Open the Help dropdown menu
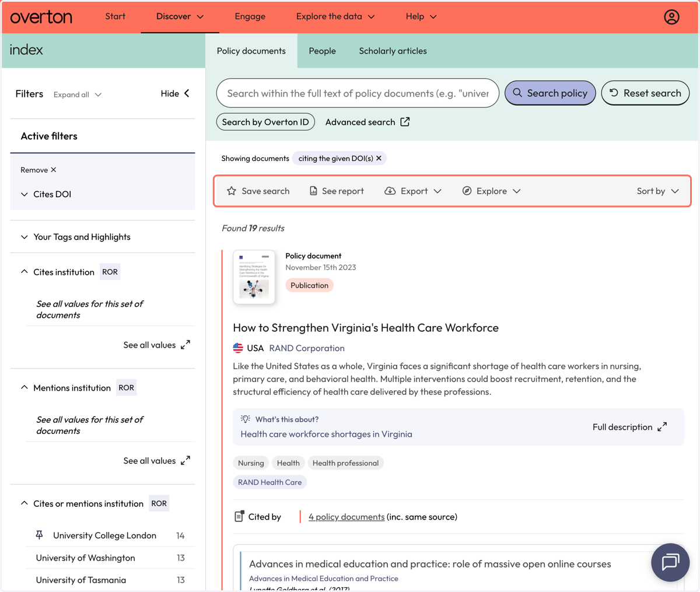The image size is (700, 592). [421, 16]
